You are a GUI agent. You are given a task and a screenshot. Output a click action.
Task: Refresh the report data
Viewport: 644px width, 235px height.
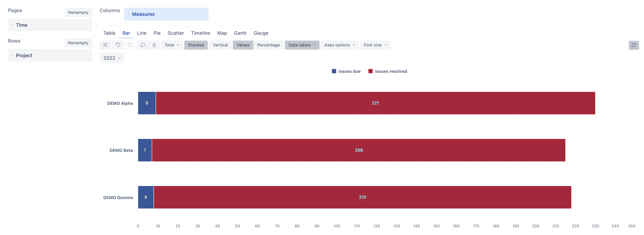634,45
